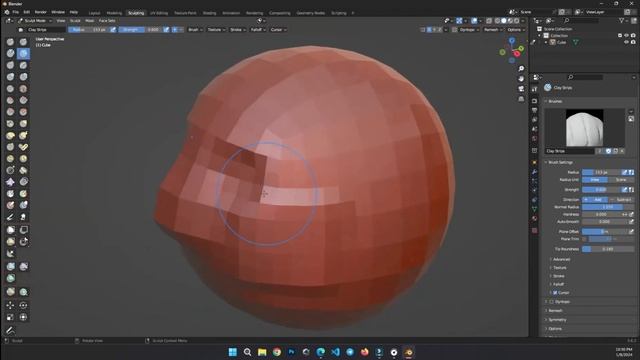Hide Cube with its outliner eye icon
Screen dimensions: 640x360
pyautogui.click(x=626, y=42)
